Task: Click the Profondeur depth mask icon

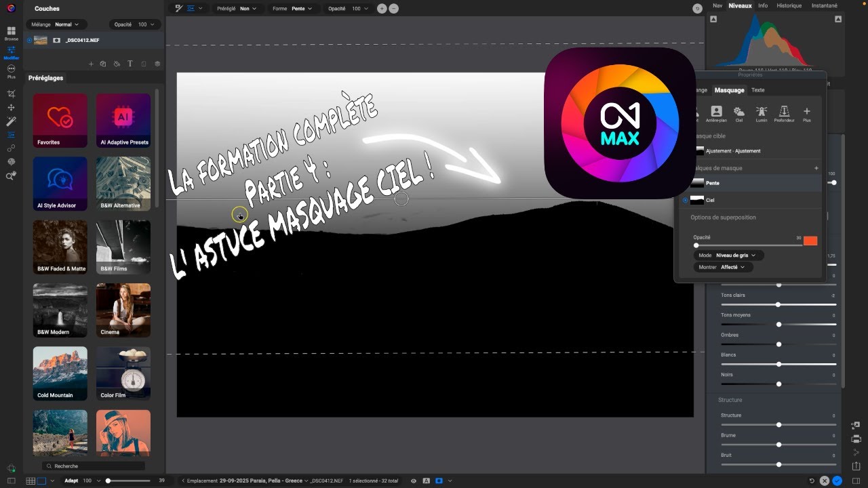Action: tap(784, 114)
